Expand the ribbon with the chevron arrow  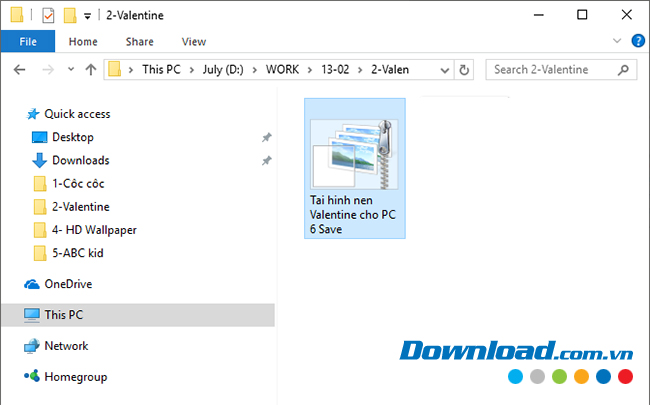(615, 42)
